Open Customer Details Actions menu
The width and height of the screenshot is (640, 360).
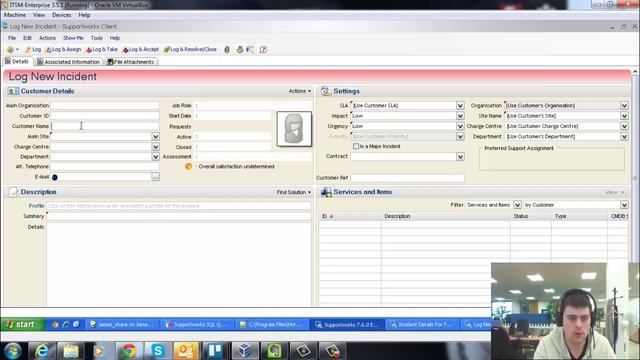point(300,91)
